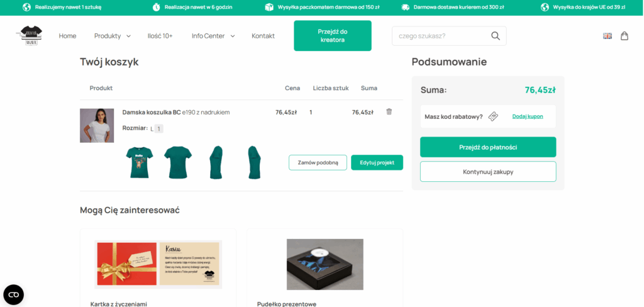Open the Ilość 10+ menu item
644x307 pixels.
pyautogui.click(x=160, y=36)
